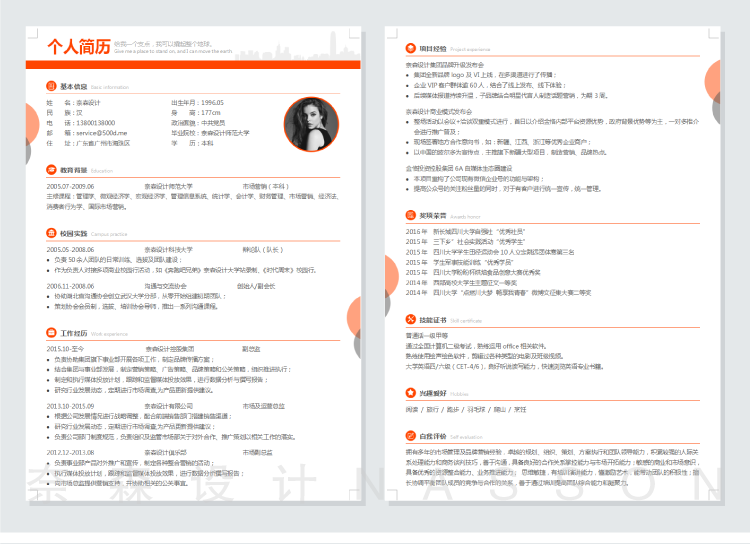This screenshot has height=544, width=750.
Task: Select the height value 177cm
Action: click(x=211, y=113)
